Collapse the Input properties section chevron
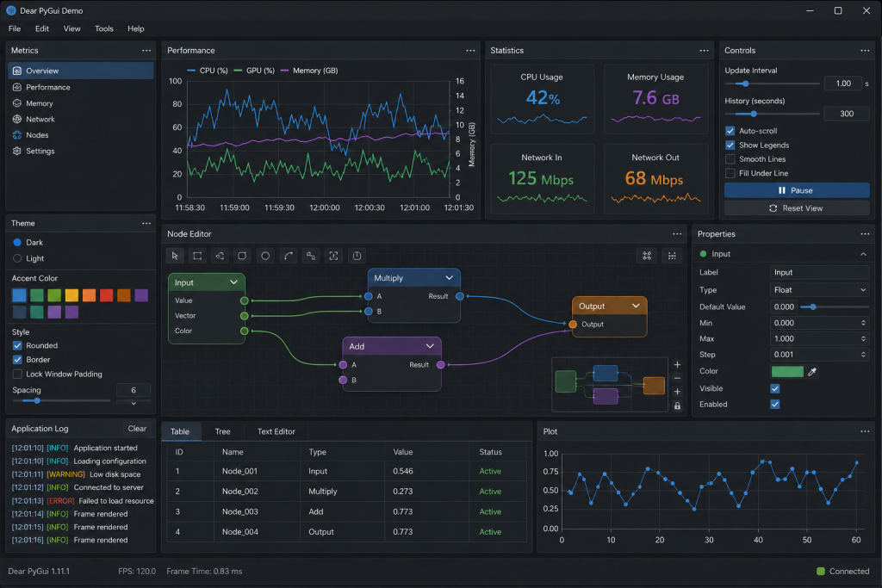This screenshot has height=588, width=882. click(863, 254)
